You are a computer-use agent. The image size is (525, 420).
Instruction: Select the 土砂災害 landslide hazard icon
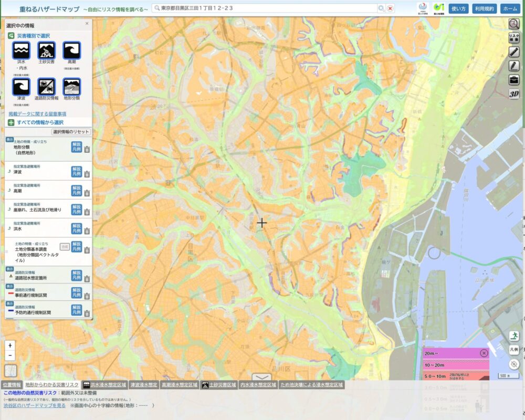pos(47,50)
